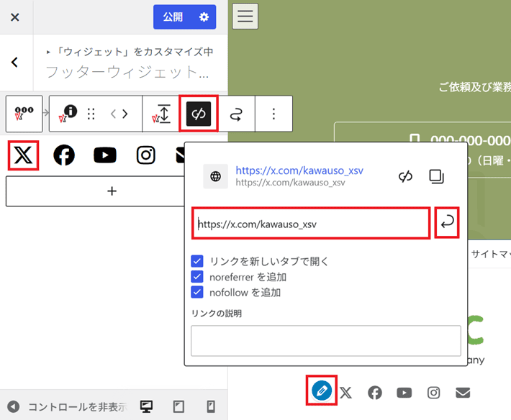Select the Instagram icon in editor
Screen dimensions: 511x420
point(145,155)
